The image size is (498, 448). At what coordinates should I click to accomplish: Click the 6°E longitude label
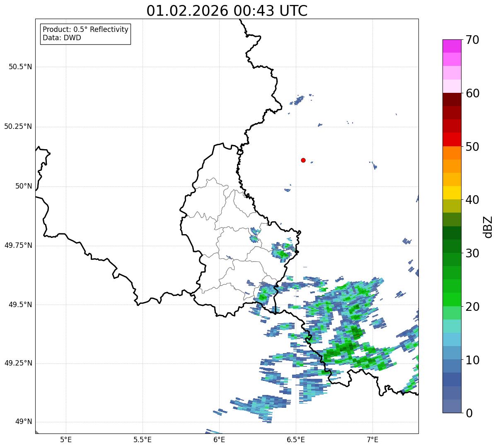coord(219,440)
